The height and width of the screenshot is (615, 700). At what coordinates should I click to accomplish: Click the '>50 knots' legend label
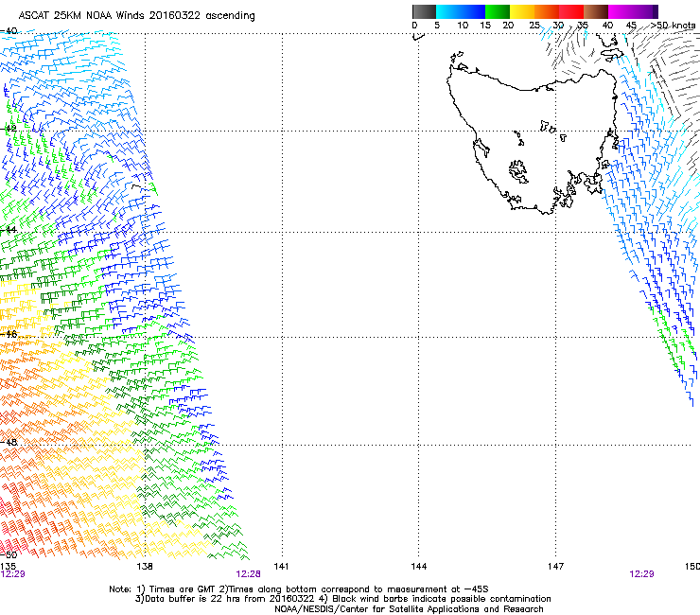[x=673, y=26]
